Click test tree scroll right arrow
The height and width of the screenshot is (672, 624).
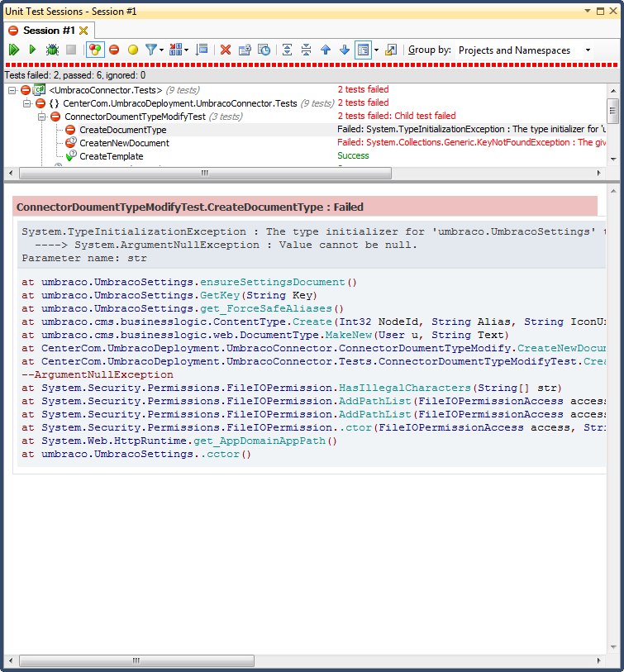click(598, 173)
